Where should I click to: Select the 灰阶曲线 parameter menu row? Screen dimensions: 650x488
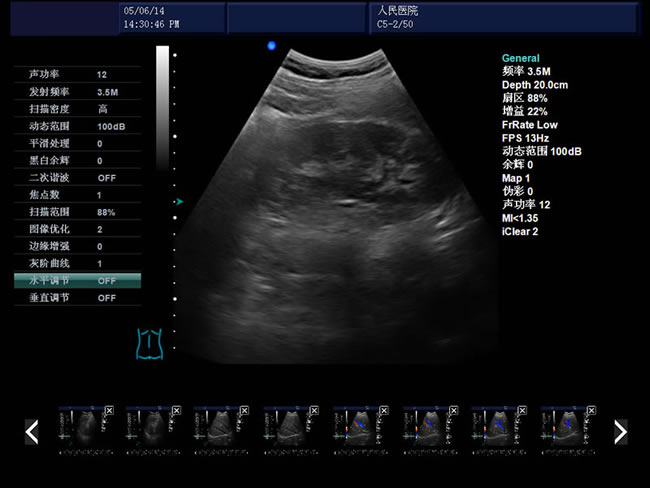[x=78, y=263]
